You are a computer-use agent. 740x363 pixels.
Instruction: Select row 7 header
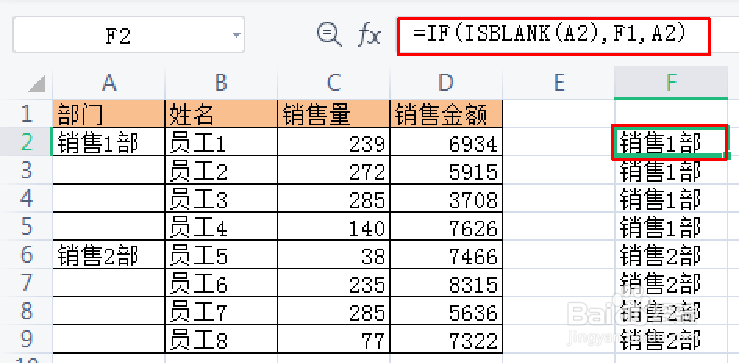tap(26, 283)
